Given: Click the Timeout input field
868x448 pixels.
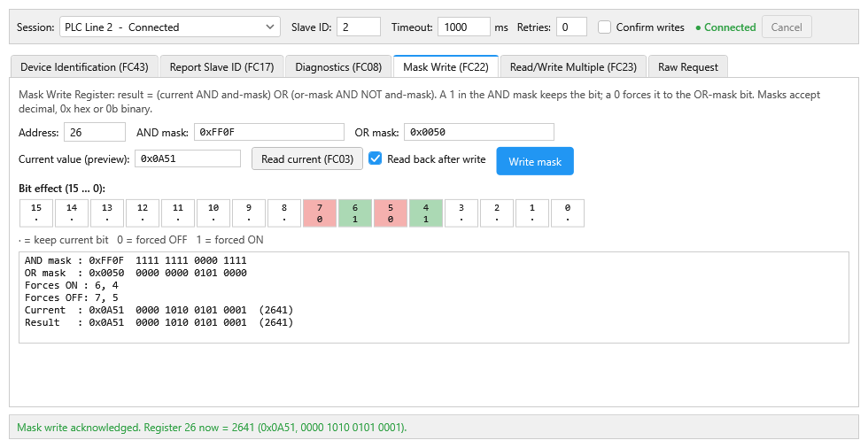Looking at the screenshot, I should pos(463,27).
